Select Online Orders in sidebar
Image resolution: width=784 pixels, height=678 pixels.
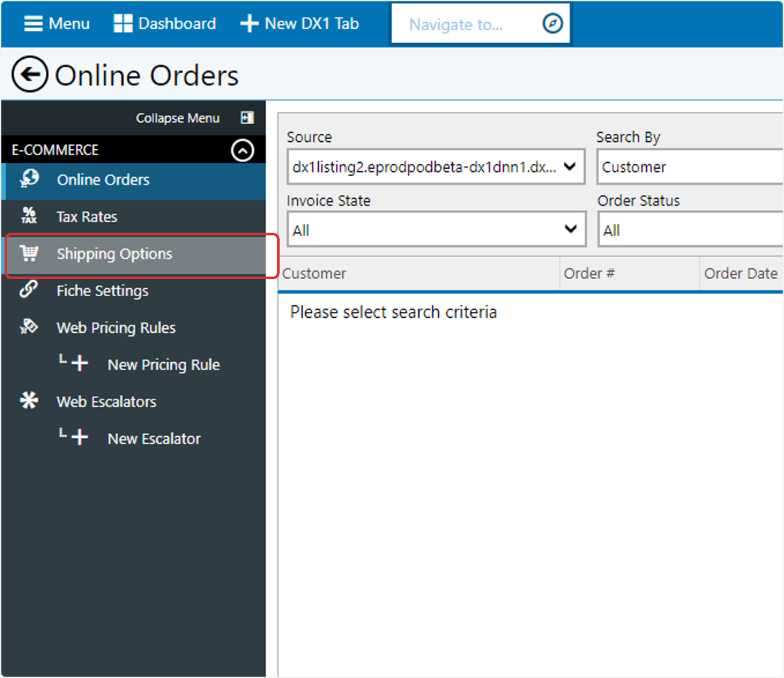point(133,180)
